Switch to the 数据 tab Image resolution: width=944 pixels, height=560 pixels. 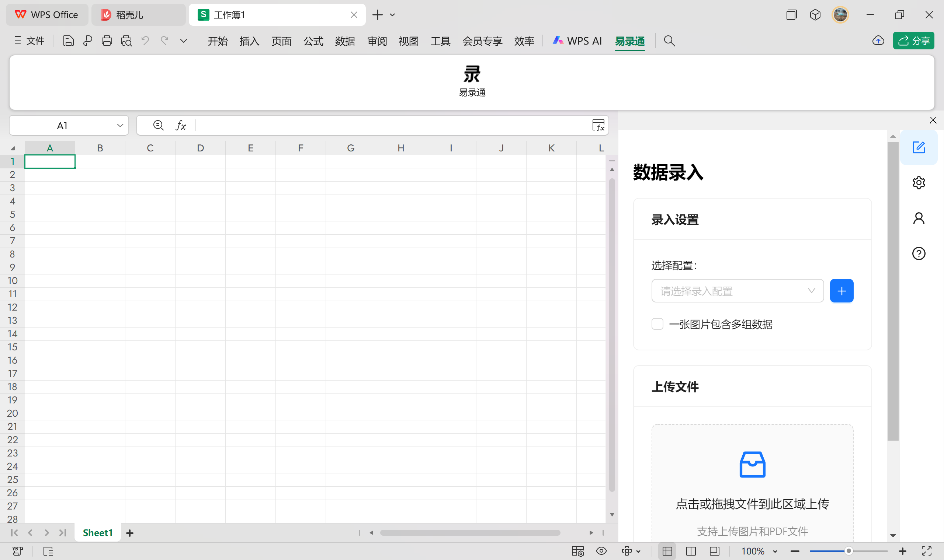coord(345,41)
